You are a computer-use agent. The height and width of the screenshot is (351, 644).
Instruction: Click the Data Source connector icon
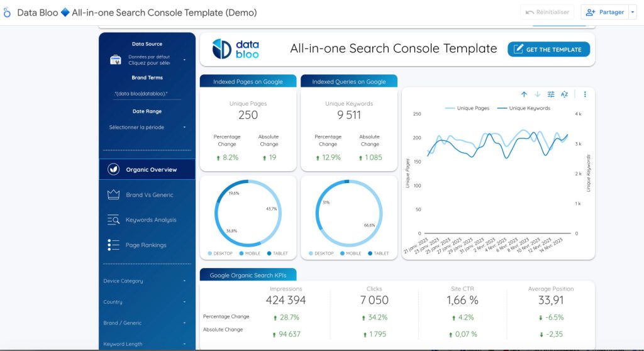coord(116,60)
